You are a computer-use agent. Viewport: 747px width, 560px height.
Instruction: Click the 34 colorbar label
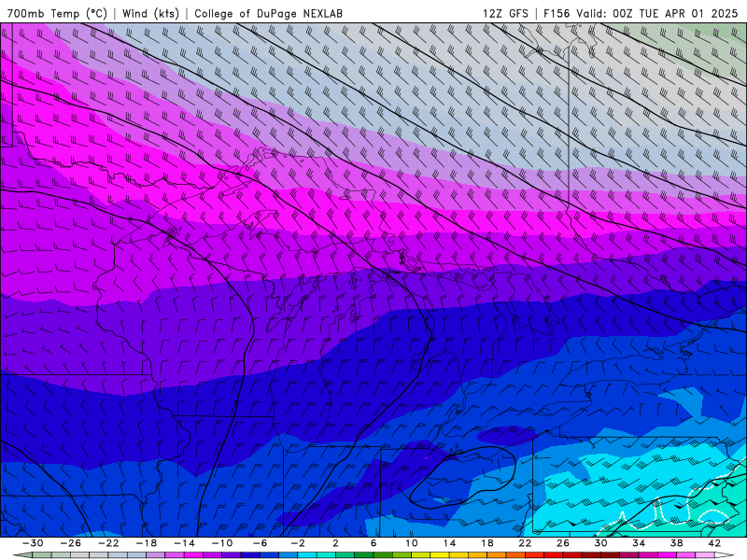click(x=639, y=543)
